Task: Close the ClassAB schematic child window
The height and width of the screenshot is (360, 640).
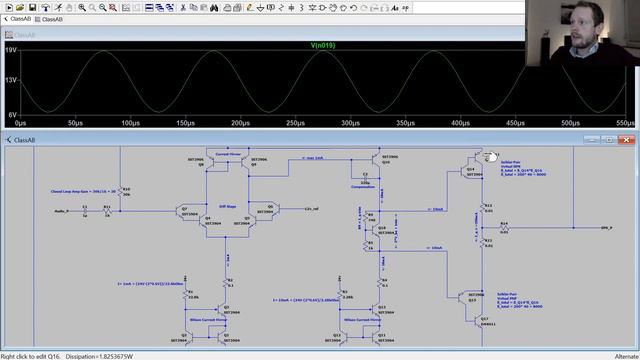Action: tap(627, 140)
